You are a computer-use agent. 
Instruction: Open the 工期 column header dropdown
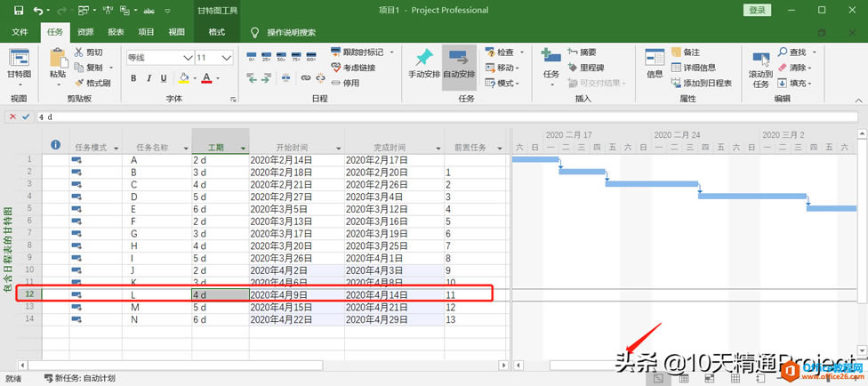(243, 148)
